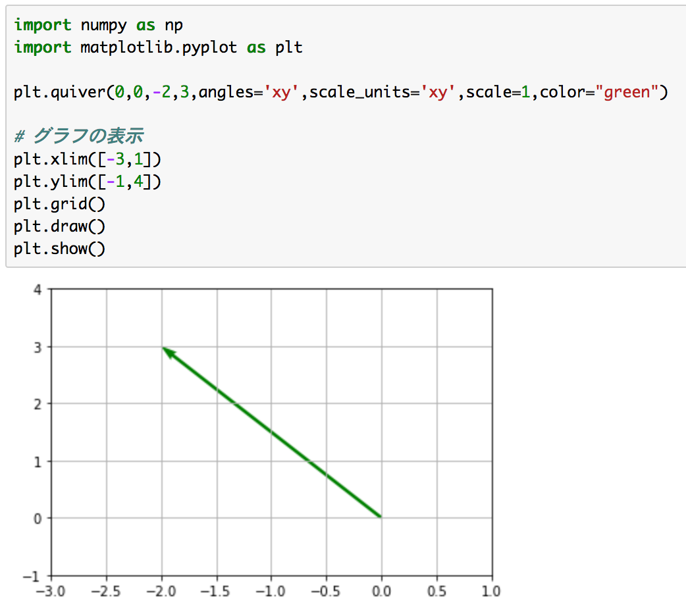Click the x-axis tick label -2.5

coord(106,592)
